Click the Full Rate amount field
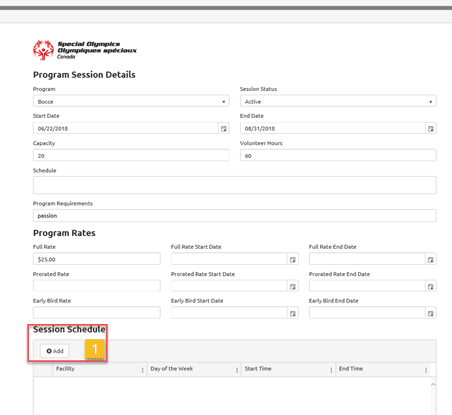The height and width of the screenshot is (415, 452). [x=97, y=259]
